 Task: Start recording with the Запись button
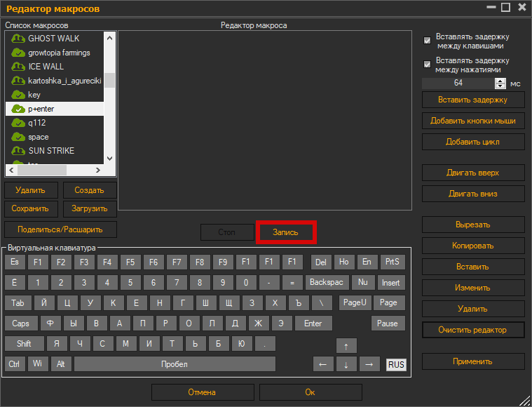[286, 232]
